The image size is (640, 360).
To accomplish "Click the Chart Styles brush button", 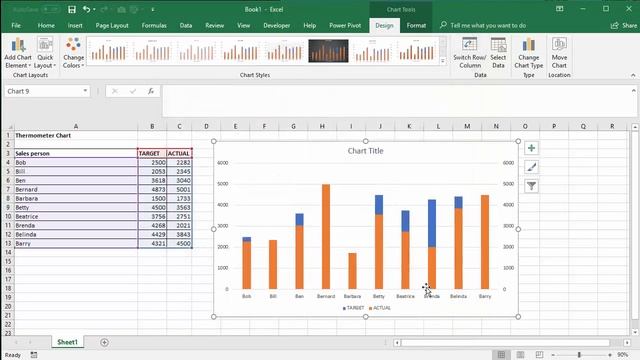I will 531,167.
